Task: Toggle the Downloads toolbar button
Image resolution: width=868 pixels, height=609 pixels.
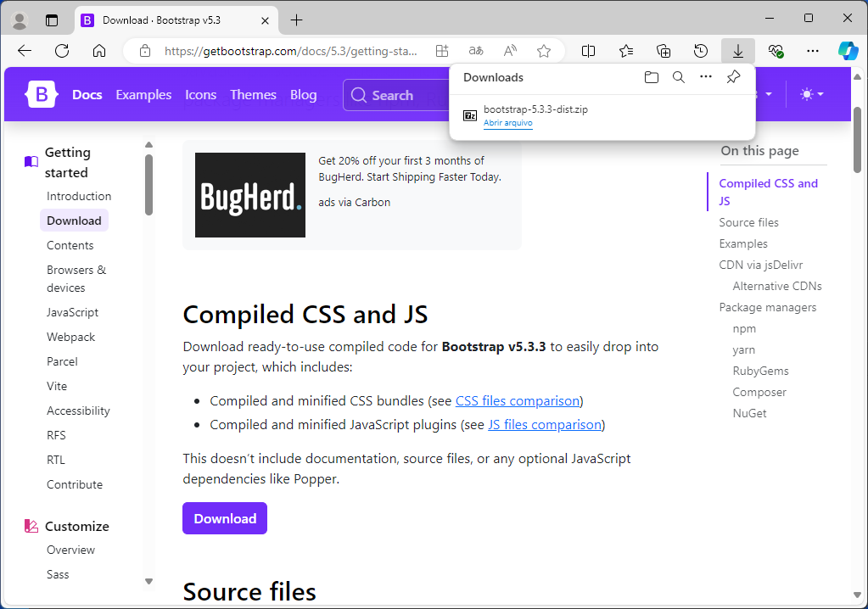Action: pos(738,51)
